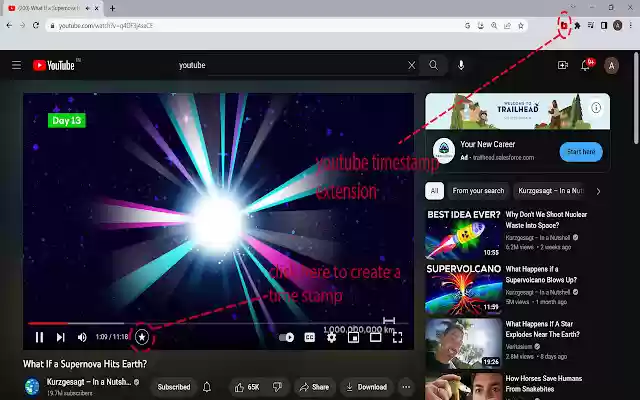Screen dimensions: 640x400
Task: Open the browser media controls icon
Action: click(x=591, y=26)
